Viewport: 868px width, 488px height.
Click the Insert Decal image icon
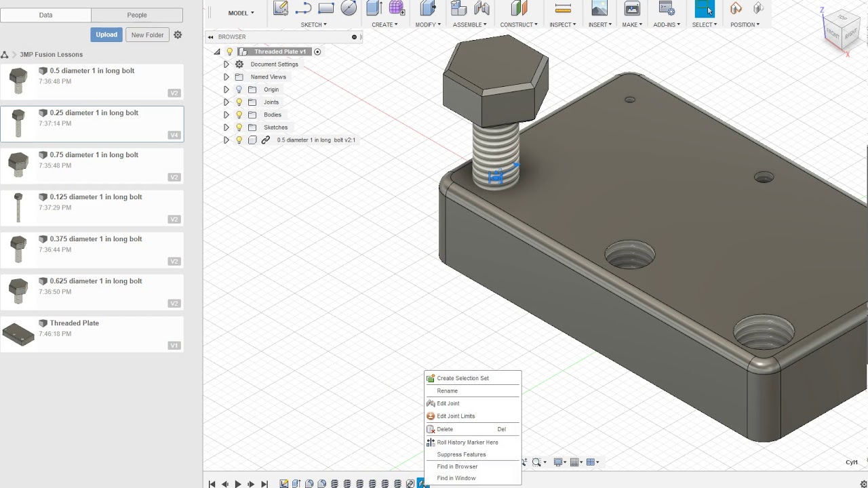599,8
